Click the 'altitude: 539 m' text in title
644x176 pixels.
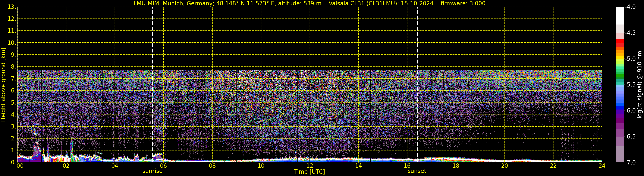pos(300,3)
